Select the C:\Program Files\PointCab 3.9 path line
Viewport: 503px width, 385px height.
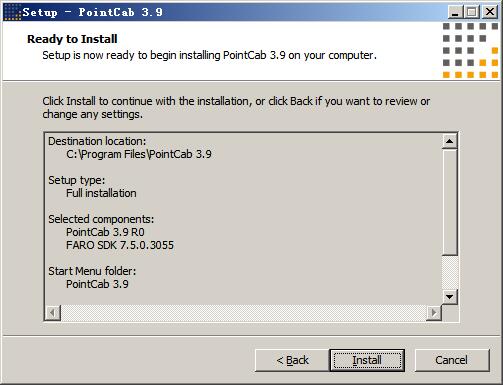pyautogui.click(x=139, y=154)
